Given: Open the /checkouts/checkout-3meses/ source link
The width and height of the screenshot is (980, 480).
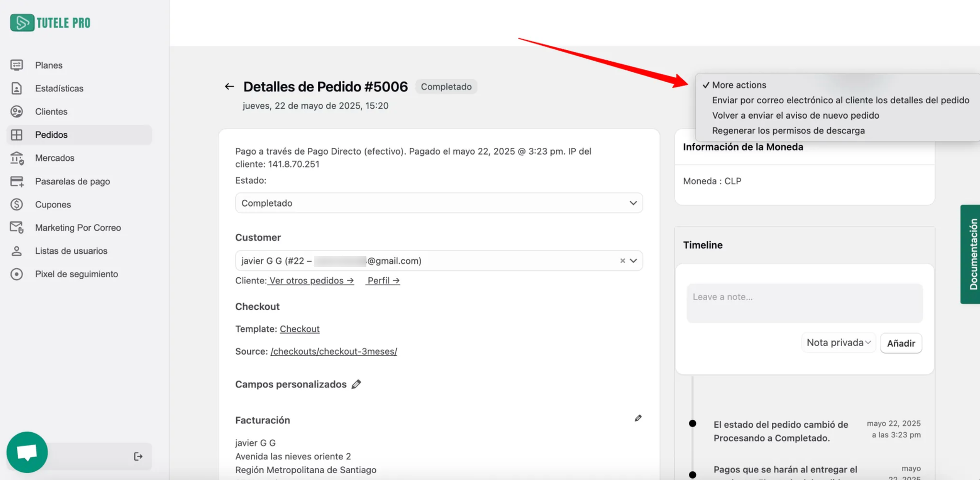Looking at the screenshot, I should [x=334, y=351].
